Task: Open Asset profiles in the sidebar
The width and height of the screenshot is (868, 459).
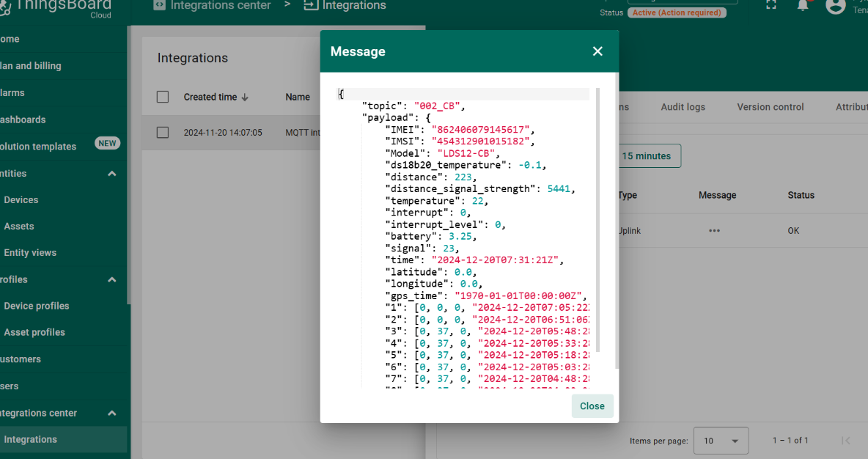Action: coord(63,332)
